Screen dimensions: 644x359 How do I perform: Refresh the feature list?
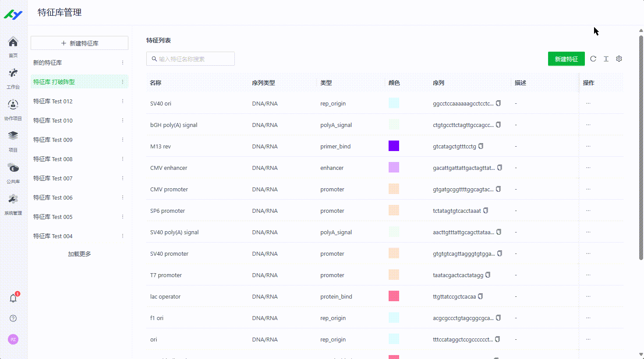pyautogui.click(x=593, y=58)
